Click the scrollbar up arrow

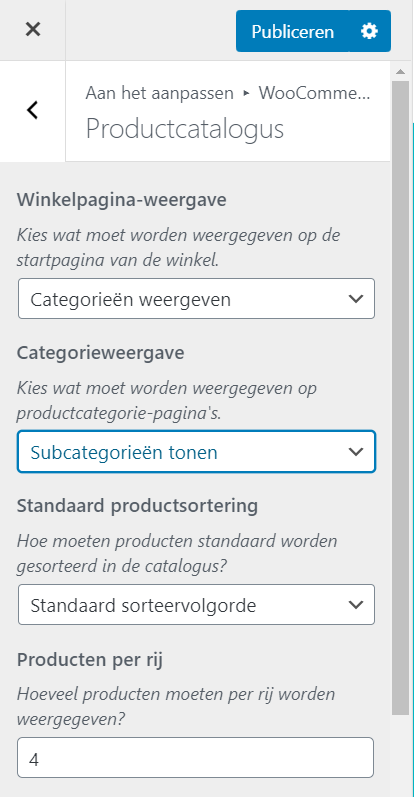pos(400,71)
